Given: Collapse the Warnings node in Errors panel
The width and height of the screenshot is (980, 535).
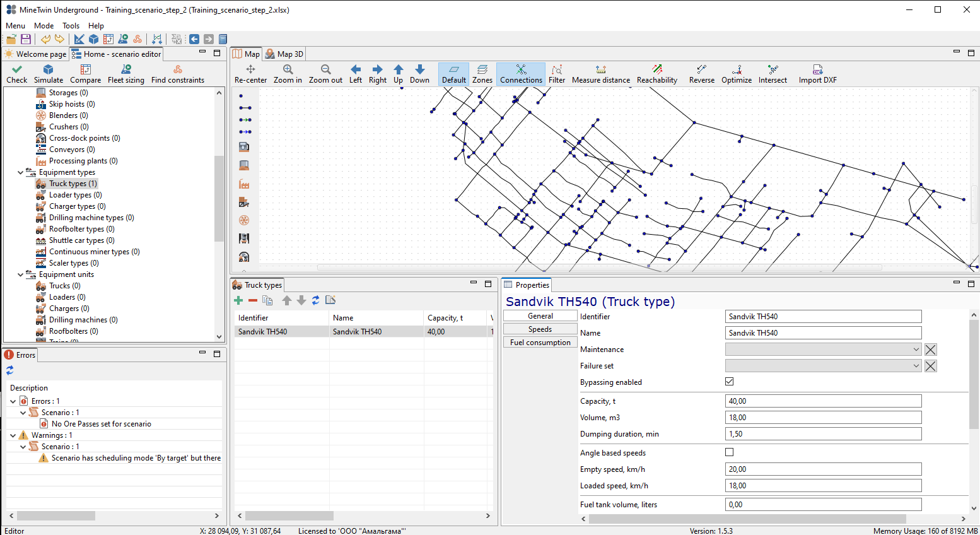Looking at the screenshot, I should pos(13,435).
